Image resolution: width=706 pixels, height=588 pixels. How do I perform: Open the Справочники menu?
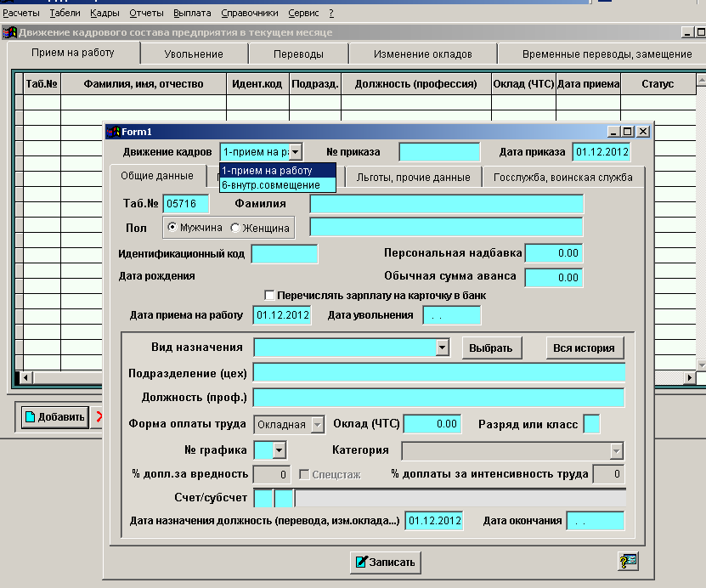point(249,14)
